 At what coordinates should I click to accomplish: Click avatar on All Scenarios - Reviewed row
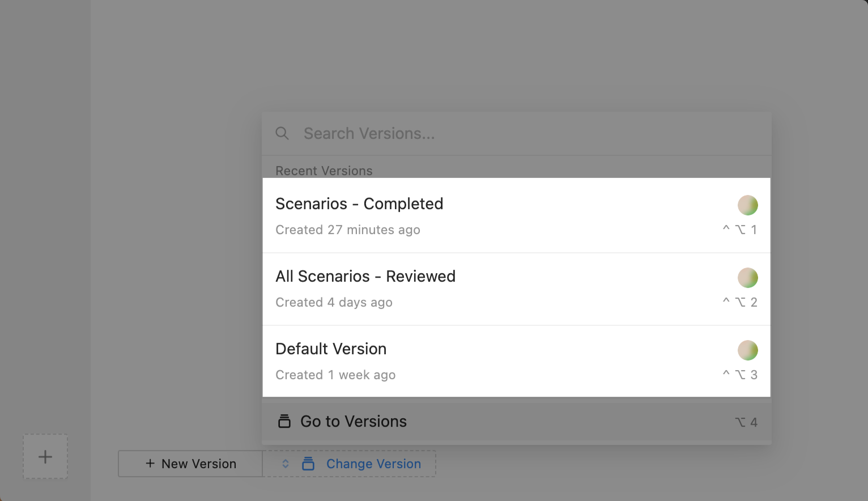[747, 278]
